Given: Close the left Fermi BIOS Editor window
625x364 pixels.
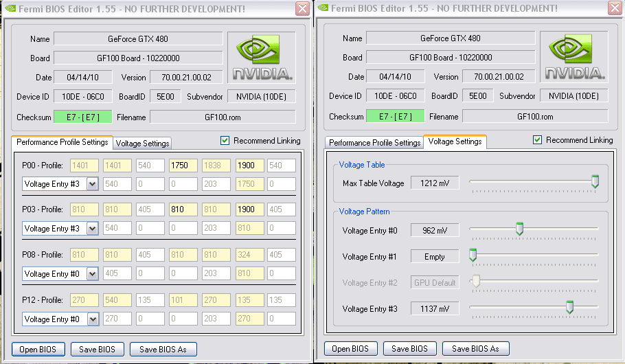Looking at the screenshot, I should 302,8.
